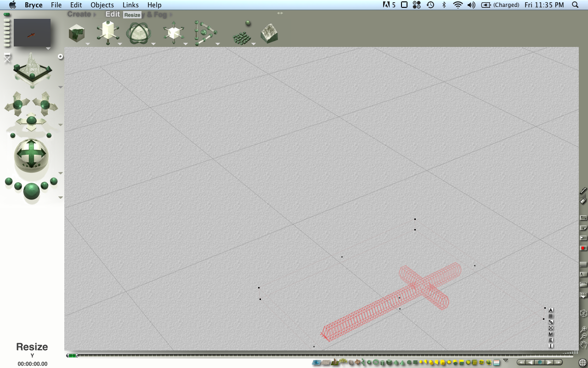588x368 pixels.
Task: Open the Nano Preview dropdown triangle
Action: (x=48, y=48)
